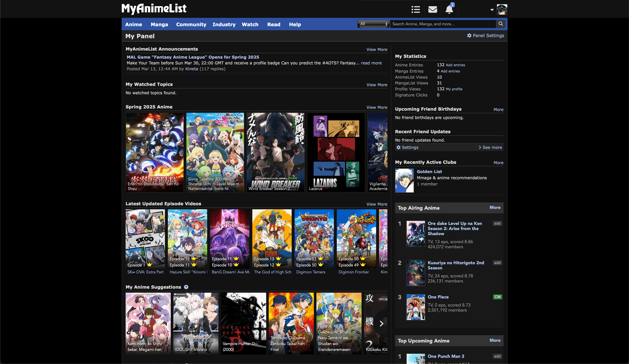Open the Vampire Hunter D (2000) suggestion
Viewport: 629px width, 364px height.
coord(243,324)
